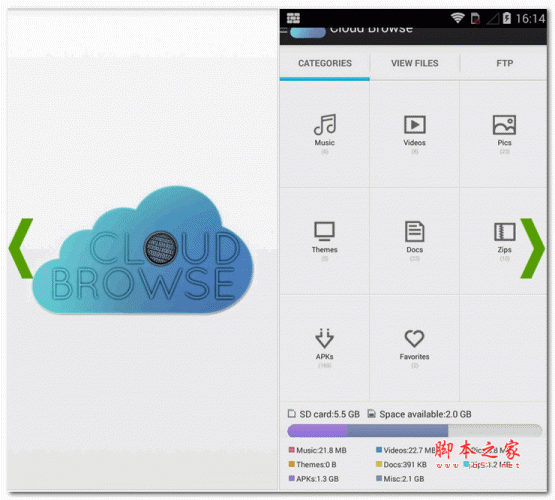Click the Cloud Browse logo image
Screen dimensions: 555x500
[143, 251]
